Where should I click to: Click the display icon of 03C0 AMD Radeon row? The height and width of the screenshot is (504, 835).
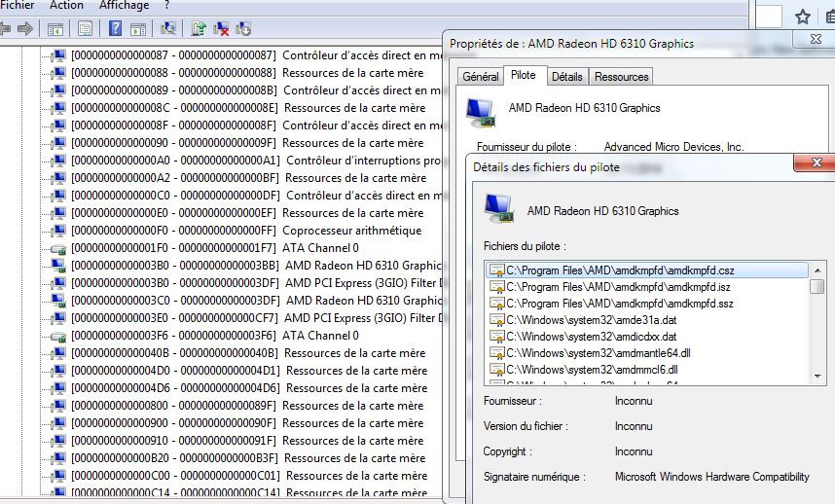[x=57, y=301]
